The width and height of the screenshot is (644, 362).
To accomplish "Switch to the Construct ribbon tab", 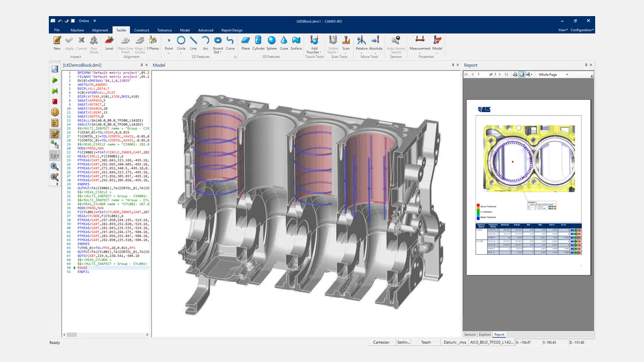I will [x=142, y=30].
